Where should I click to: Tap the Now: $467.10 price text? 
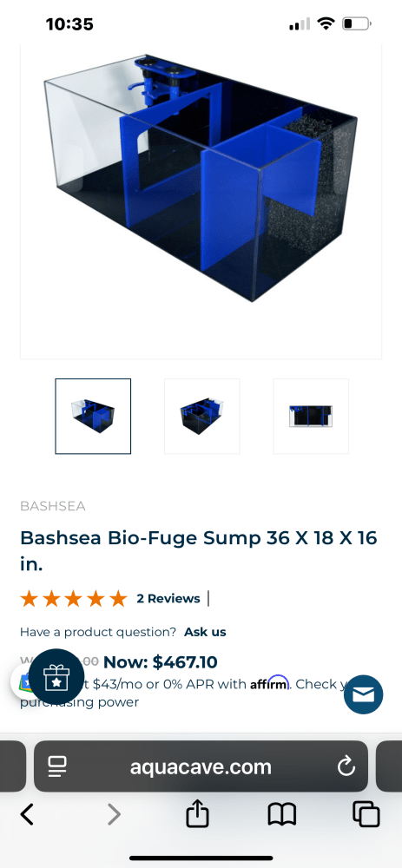pos(161,661)
